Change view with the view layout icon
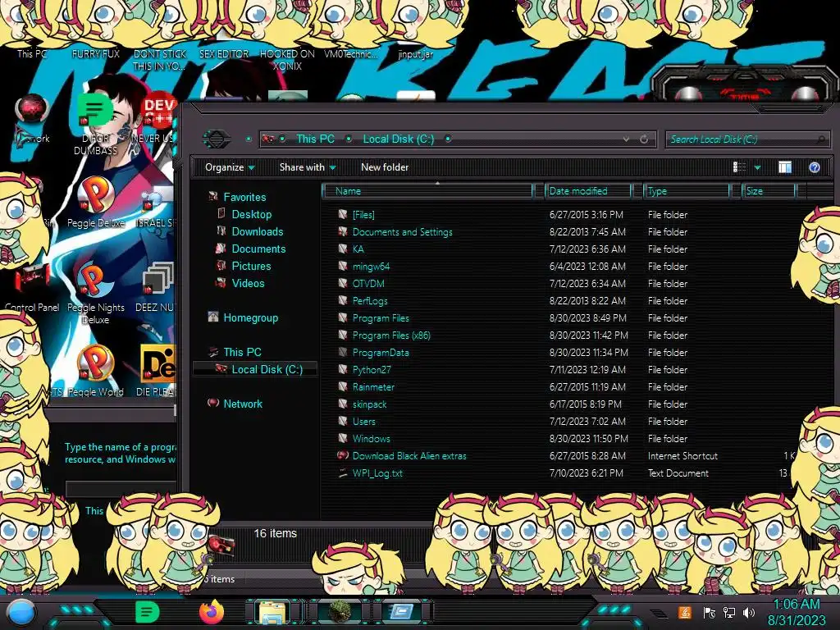This screenshot has width=840, height=630. [x=739, y=167]
